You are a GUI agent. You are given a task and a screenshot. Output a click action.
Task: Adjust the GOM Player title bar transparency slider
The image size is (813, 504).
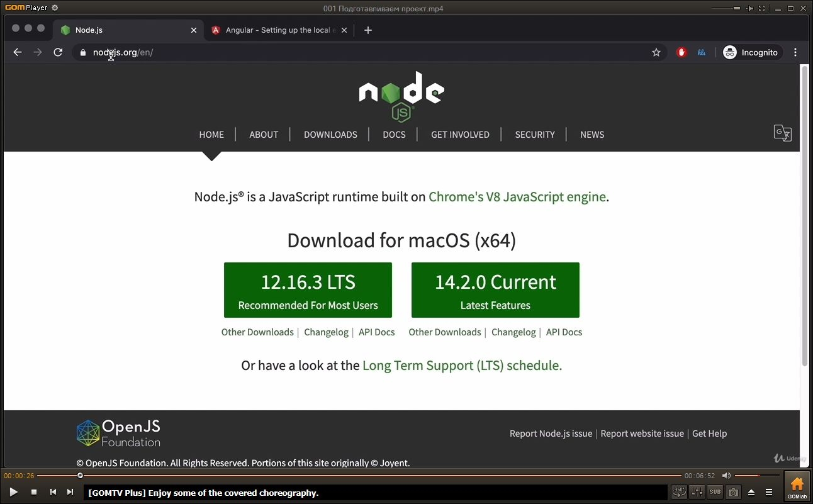726,8
